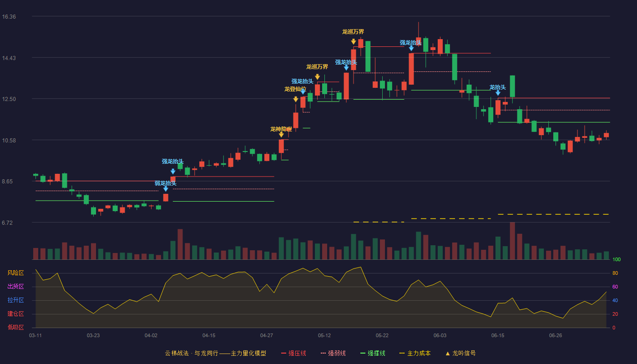Click the 8.65 price axis label

pyautogui.click(x=7, y=182)
